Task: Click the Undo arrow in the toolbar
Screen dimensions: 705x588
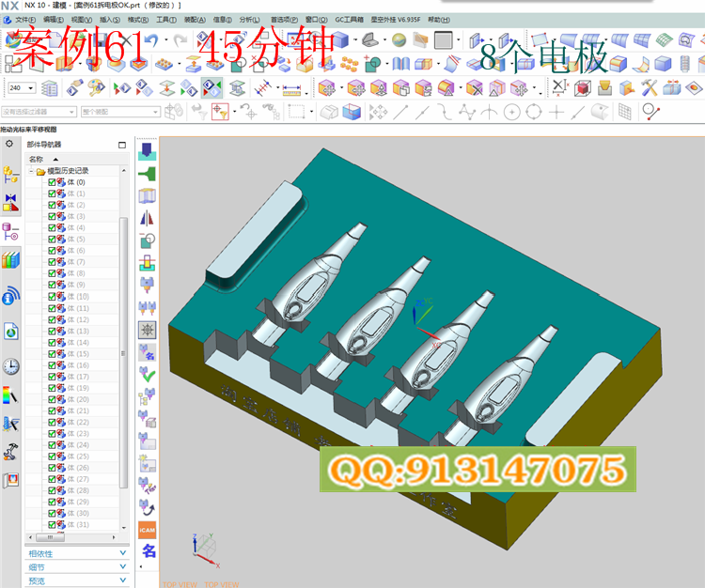Action: coord(152,41)
